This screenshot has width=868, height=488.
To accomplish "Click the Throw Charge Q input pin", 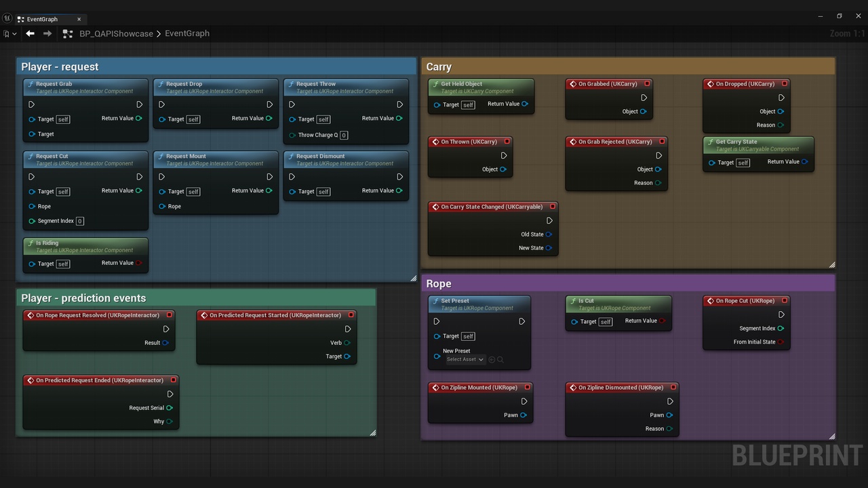I will 292,135.
